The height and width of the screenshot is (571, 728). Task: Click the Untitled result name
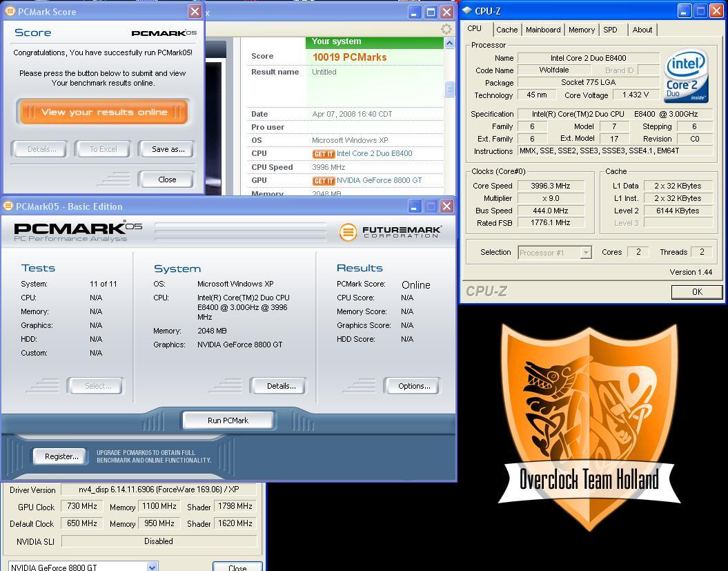coord(324,72)
